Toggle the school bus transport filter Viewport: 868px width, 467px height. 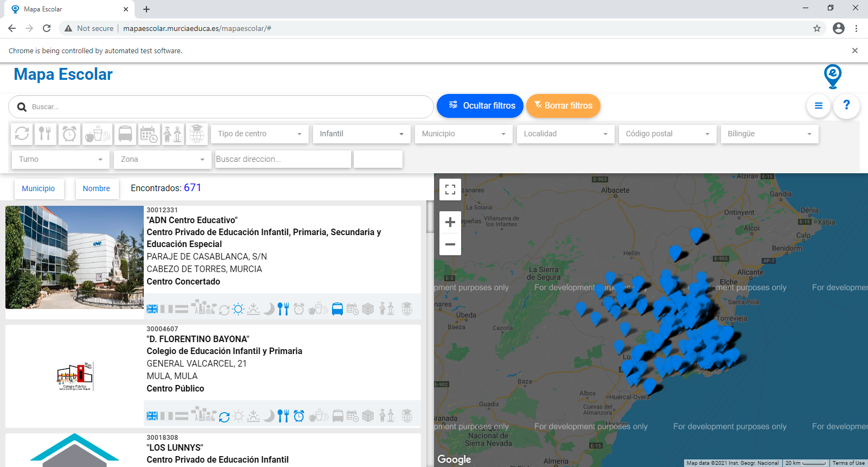[x=125, y=134]
